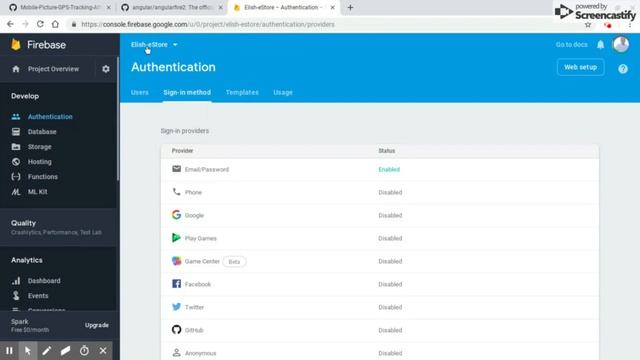Click the notifications bell icon
The image size is (640, 360).
[x=600, y=44]
